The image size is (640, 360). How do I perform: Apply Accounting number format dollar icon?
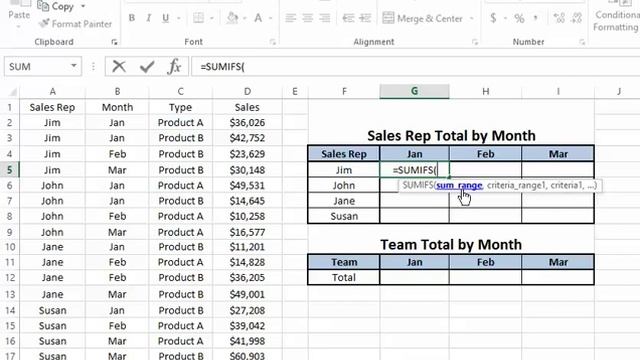click(x=493, y=18)
